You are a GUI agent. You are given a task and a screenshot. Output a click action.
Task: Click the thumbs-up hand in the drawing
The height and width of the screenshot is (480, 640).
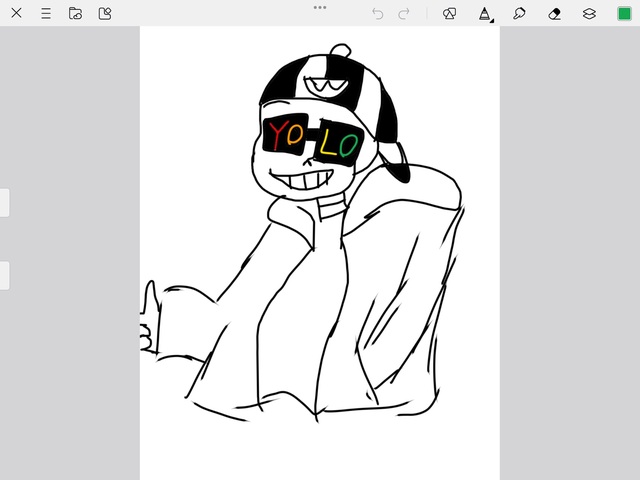[x=149, y=320]
